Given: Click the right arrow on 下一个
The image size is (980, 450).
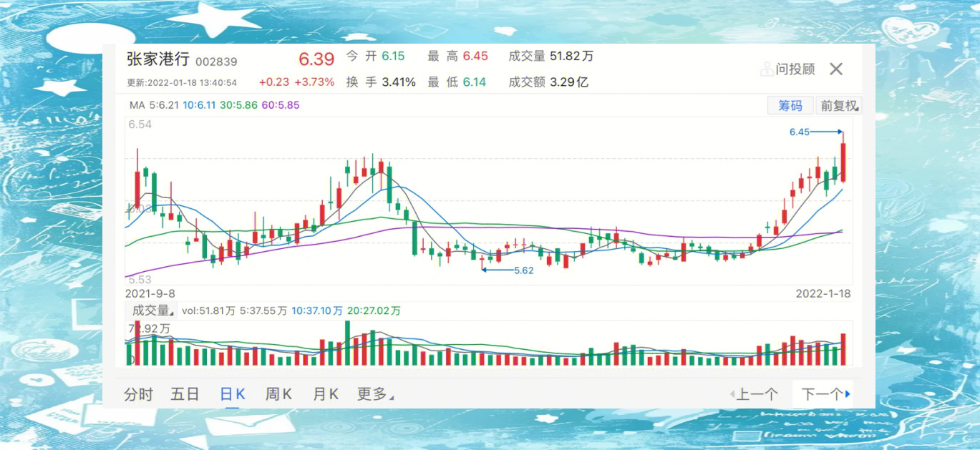Looking at the screenshot, I should click(848, 394).
